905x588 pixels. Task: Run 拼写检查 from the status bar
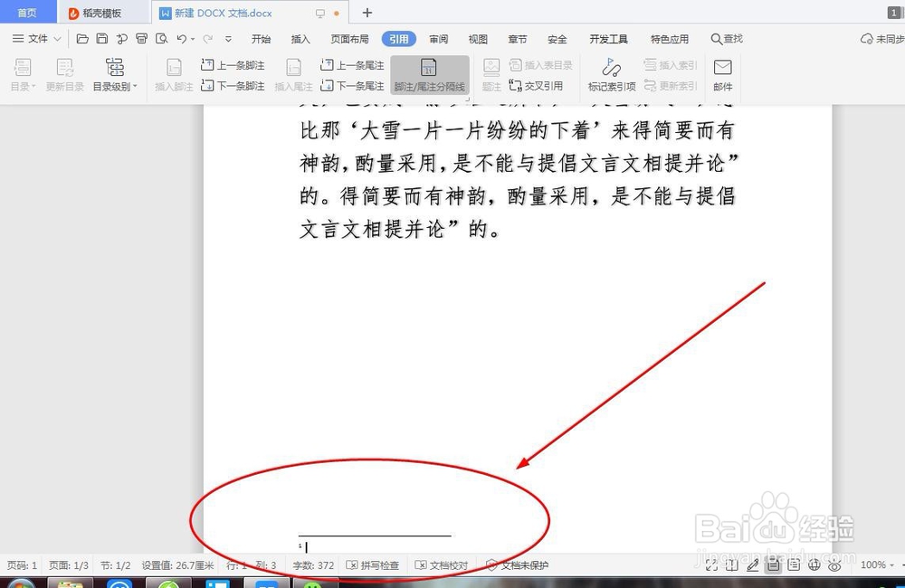376,564
